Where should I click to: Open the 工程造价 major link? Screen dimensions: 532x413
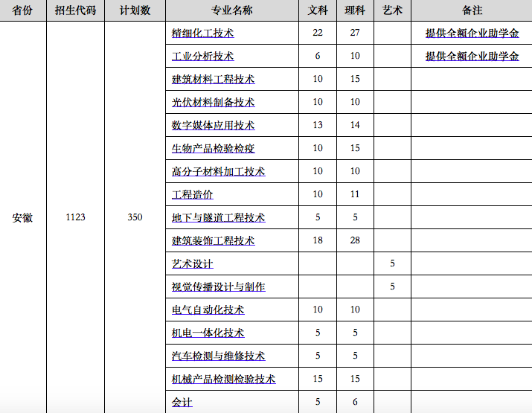coord(193,194)
